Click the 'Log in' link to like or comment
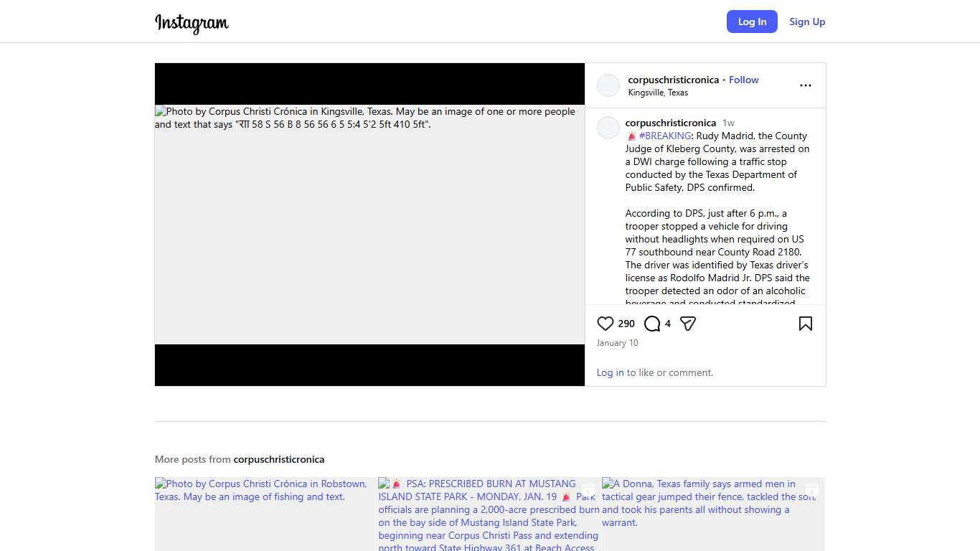The width and height of the screenshot is (980, 551). (x=610, y=372)
